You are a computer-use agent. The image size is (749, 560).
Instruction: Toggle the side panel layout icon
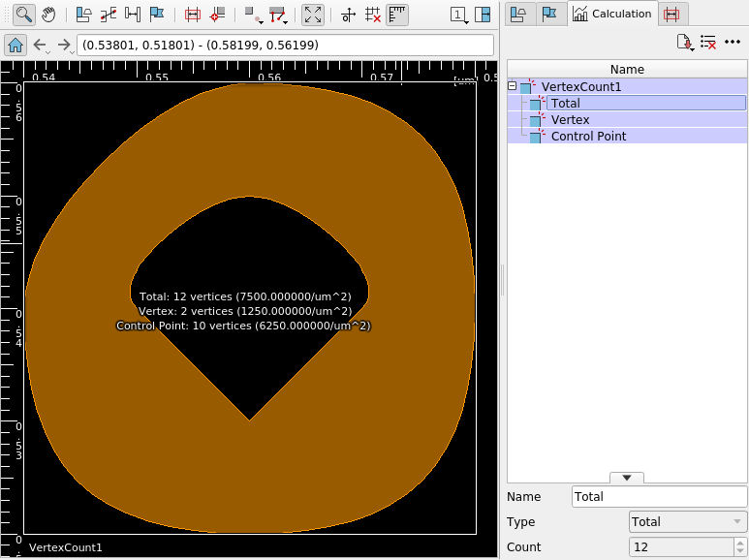click(x=483, y=15)
